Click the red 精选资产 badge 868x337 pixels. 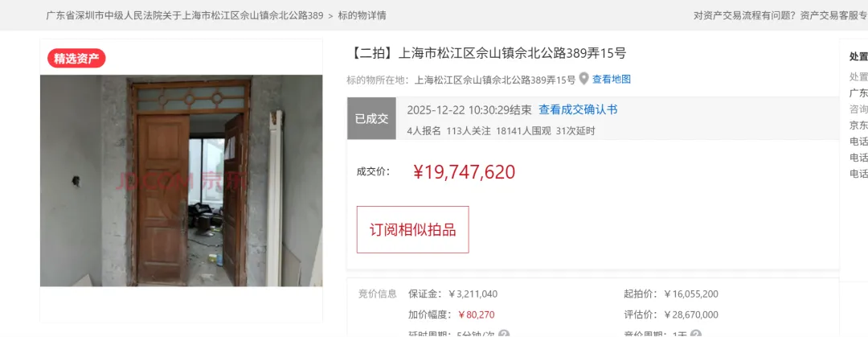click(76, 59)
